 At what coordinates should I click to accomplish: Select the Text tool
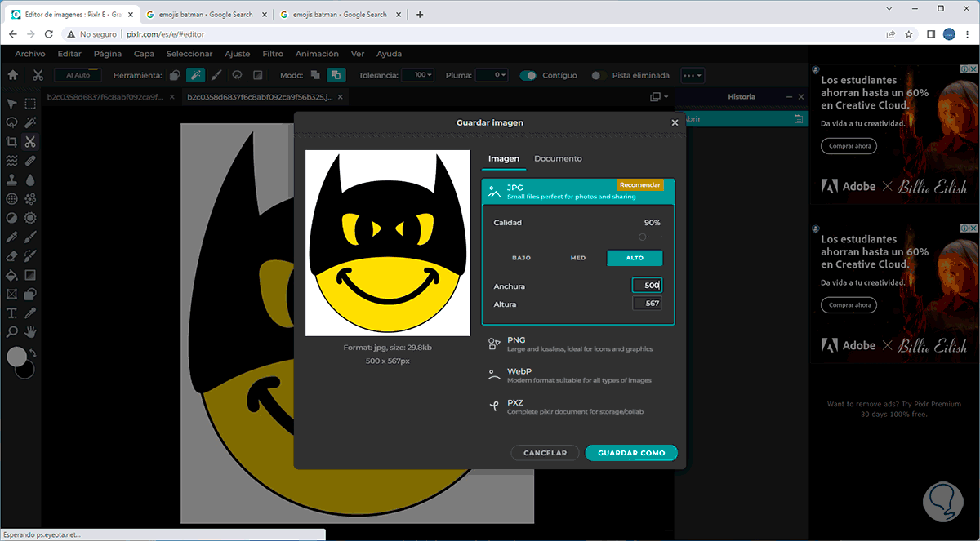(x=11, y=313)
